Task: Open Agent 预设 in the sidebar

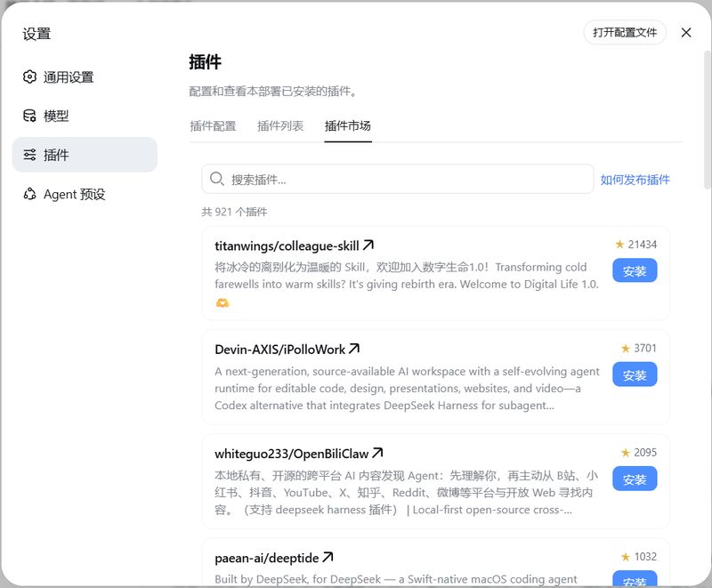Action: point(85,194)
